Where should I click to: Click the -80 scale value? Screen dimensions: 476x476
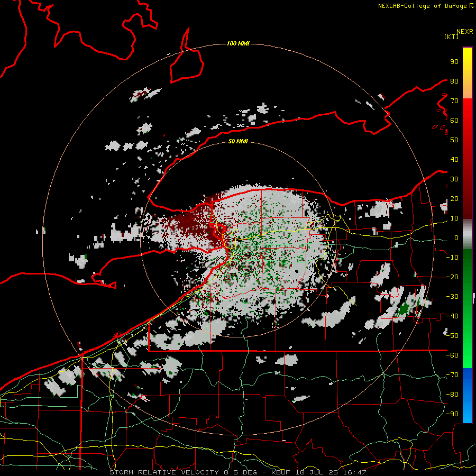452,395
